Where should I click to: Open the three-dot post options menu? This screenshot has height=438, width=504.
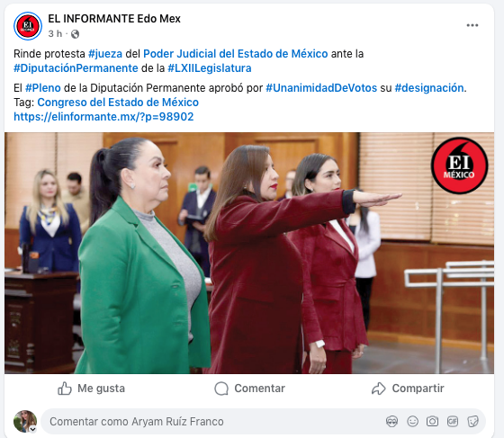(472, 25)
